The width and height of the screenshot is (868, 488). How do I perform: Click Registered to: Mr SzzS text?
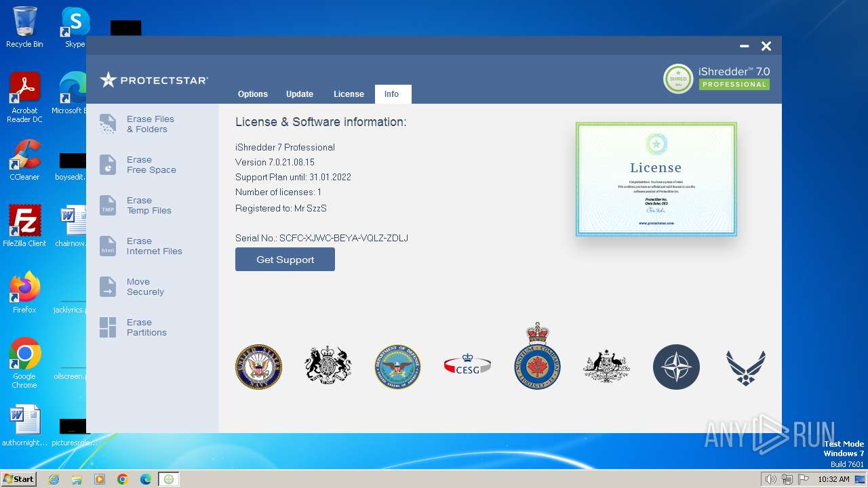[x=281, y=208]
